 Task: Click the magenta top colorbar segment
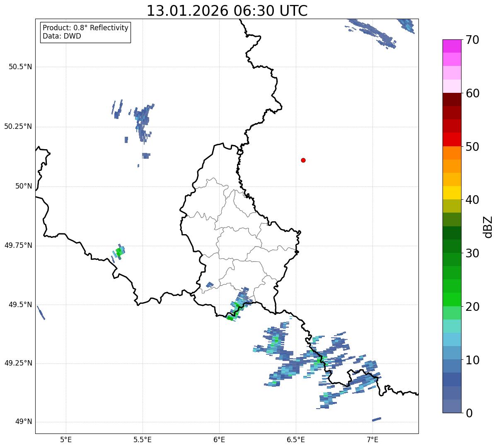click(452, 46)
